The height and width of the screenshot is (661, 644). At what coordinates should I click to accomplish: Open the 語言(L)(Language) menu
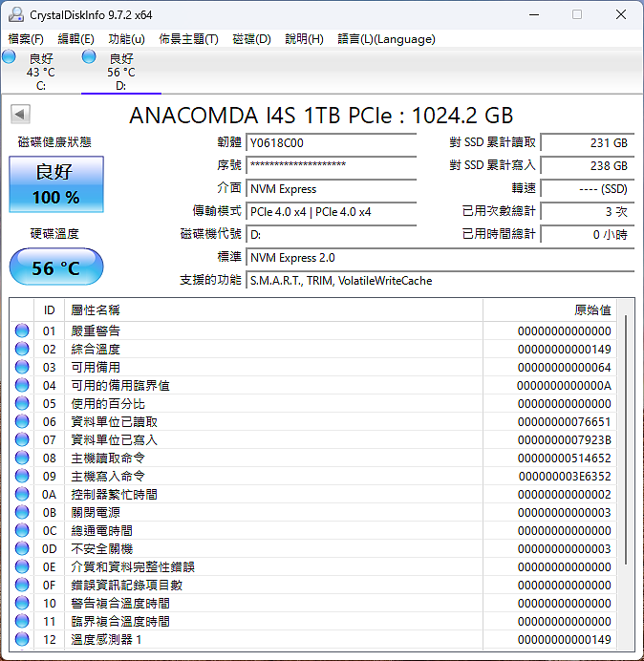[x=386, y=39]
